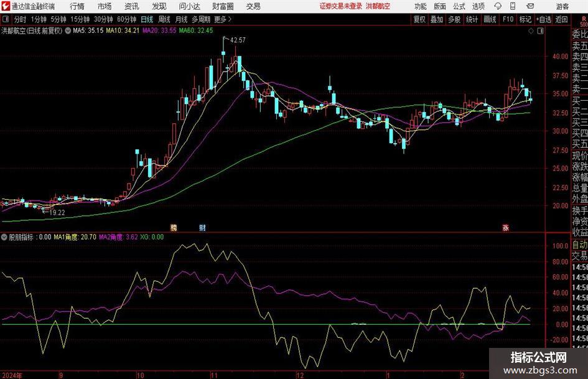Add stock with +自选 button
588x379 pixels.
tap(544, 19)
